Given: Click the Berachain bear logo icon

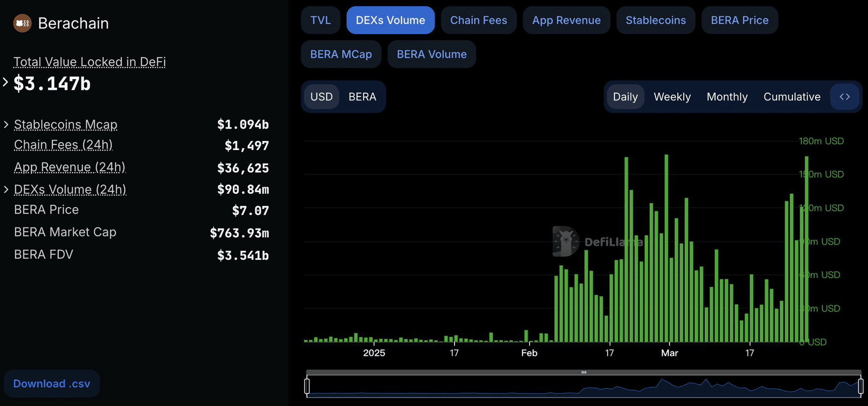Looking at the screenshot, I should pos(22,23).
